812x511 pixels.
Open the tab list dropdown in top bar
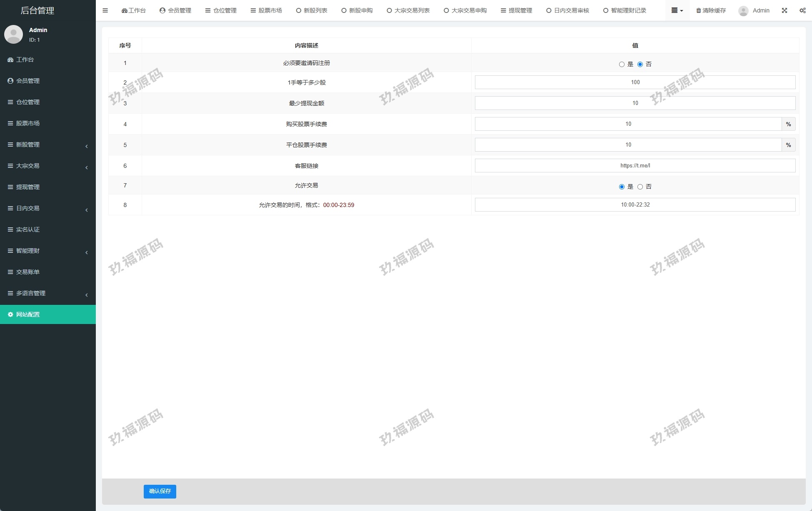coord(677,10)
